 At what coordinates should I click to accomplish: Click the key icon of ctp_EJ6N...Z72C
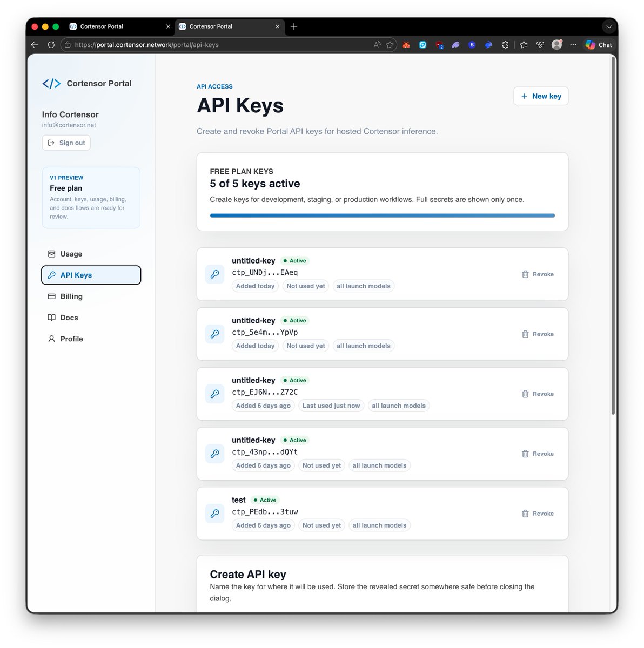click(215, 394)
